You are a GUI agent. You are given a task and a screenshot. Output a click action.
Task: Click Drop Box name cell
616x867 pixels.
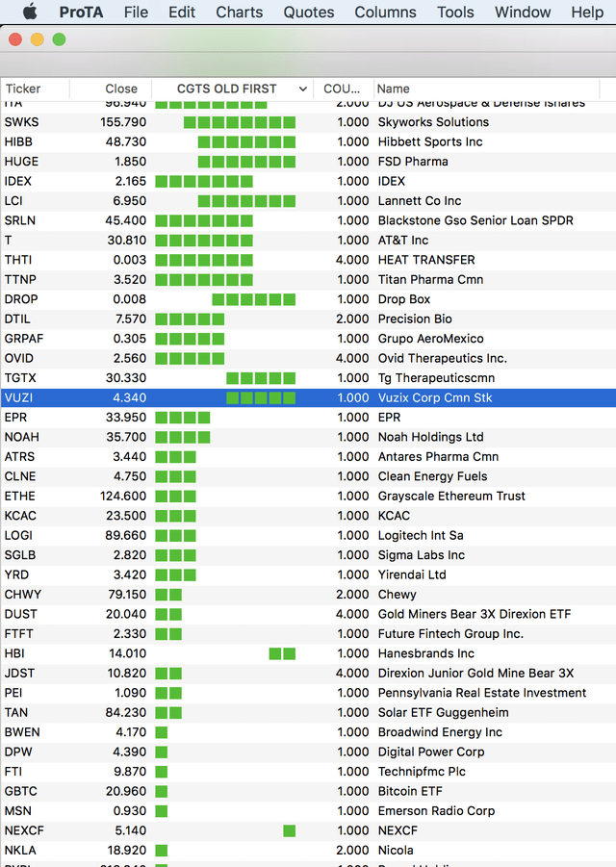(x=404, y=299)
